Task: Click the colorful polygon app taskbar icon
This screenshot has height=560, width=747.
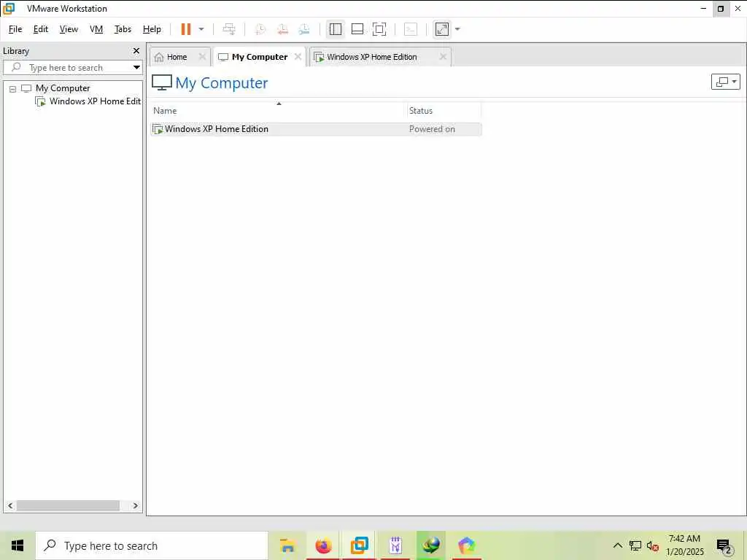Action: [467, 545]
